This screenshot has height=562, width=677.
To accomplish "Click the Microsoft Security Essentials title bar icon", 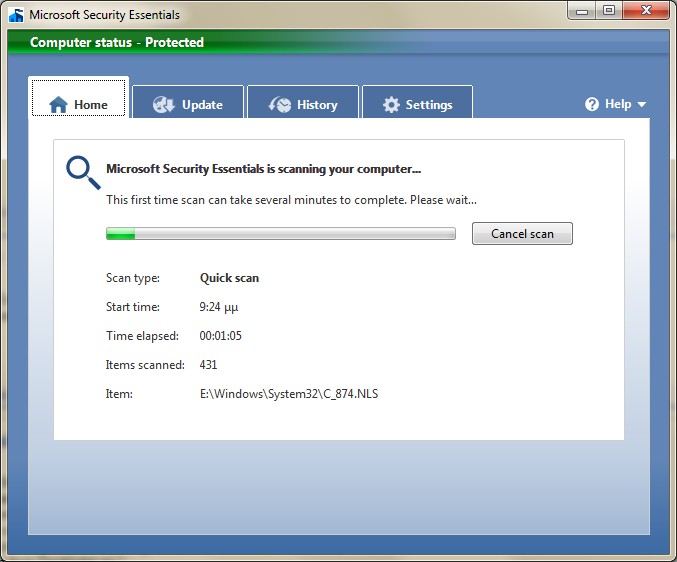I will (16, 15).
